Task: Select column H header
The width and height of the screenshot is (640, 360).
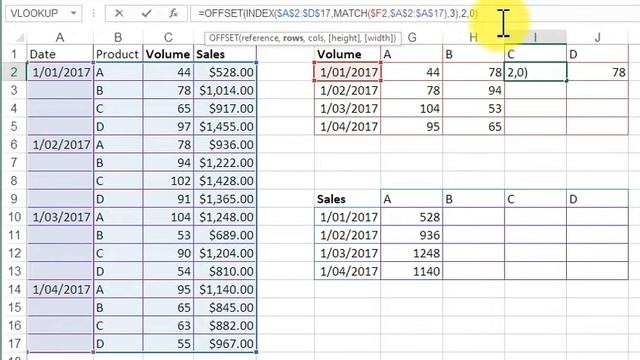Action: click(473, 38)
